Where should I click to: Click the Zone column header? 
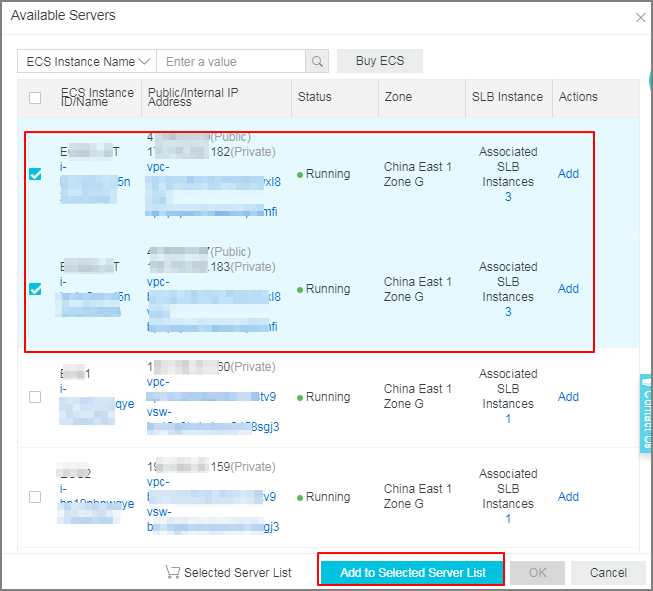(x=398, y=97)
